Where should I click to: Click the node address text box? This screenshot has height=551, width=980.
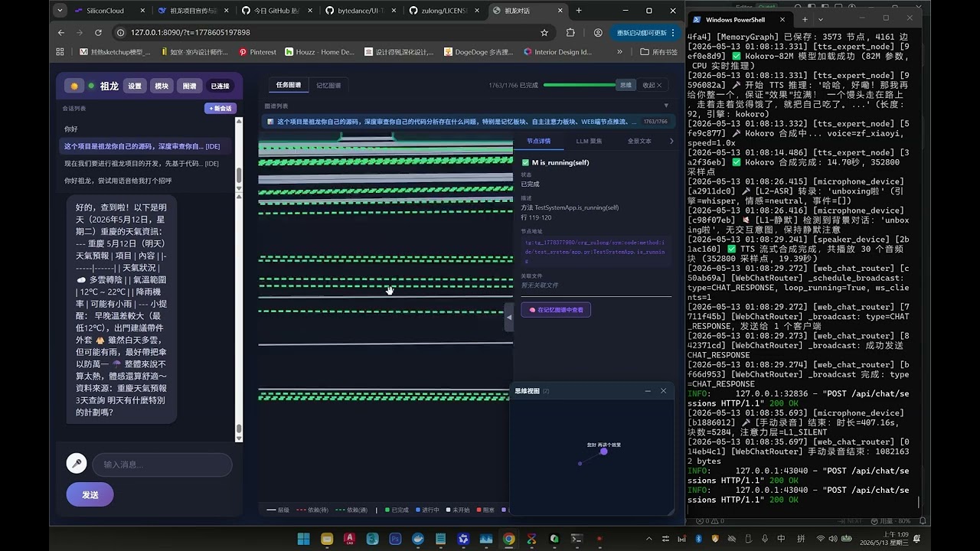coord(596,251)
